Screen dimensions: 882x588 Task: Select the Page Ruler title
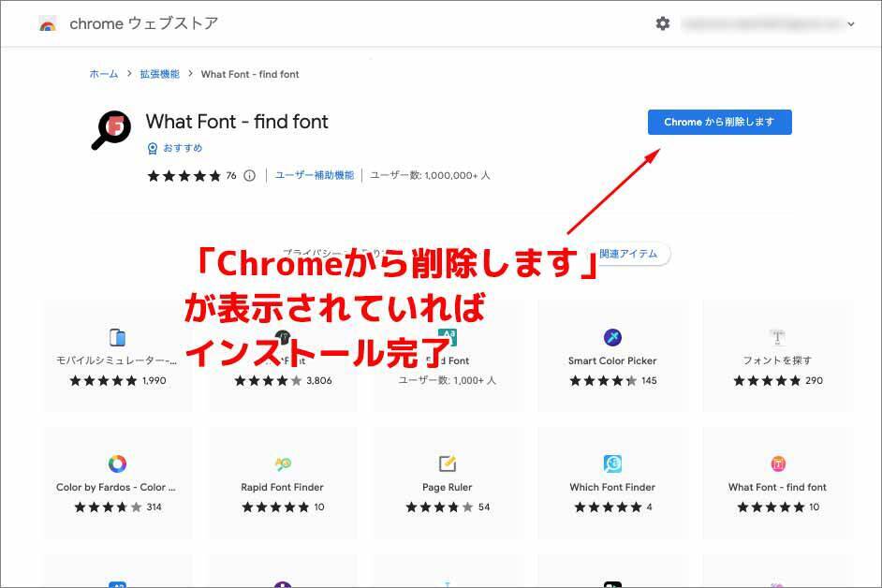[448, 487]
